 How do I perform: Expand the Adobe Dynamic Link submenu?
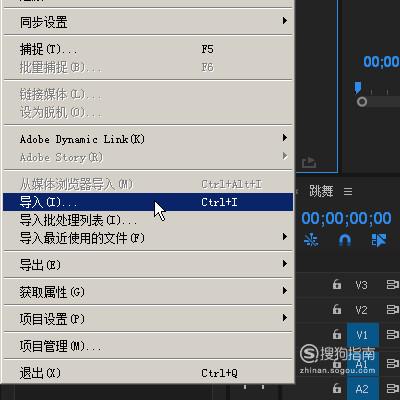click(x=148, y=139)
